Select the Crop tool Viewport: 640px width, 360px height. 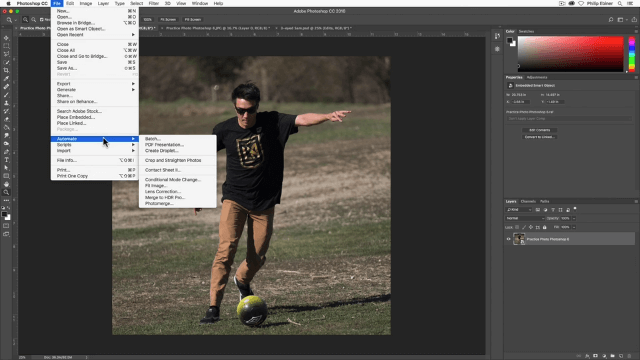click(x=6, y=71)
